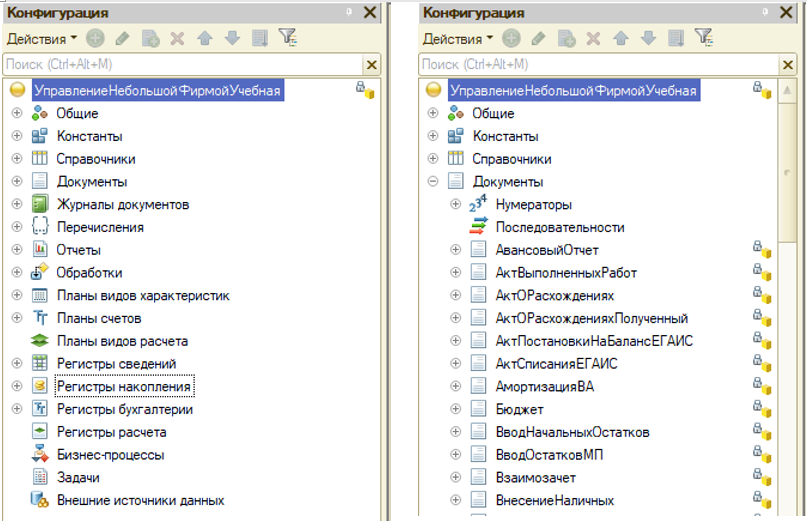This screenshot has width=807, height=521.
Task: Select Взаимозачет document
Action: (536, 477)
